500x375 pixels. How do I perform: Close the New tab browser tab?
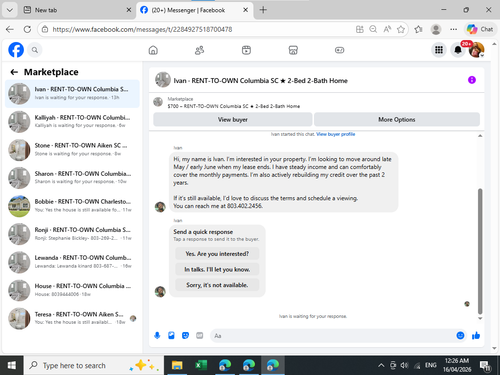point(129,10)
